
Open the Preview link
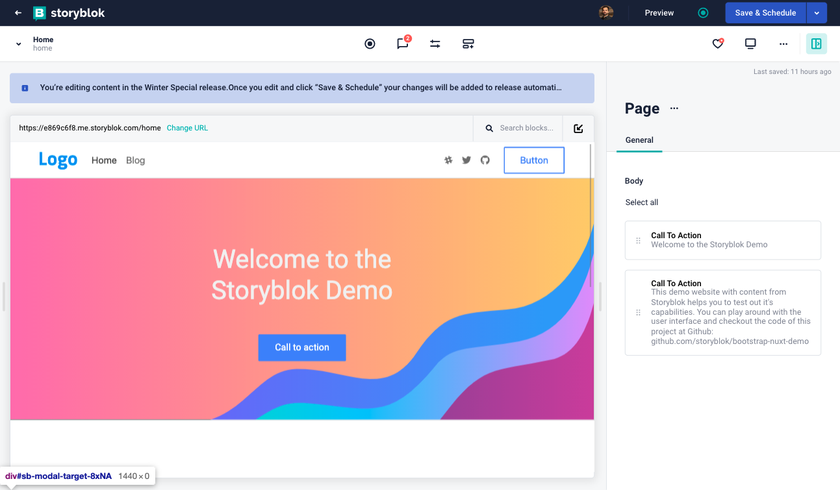pyautogui.click(x=659, y=13)
